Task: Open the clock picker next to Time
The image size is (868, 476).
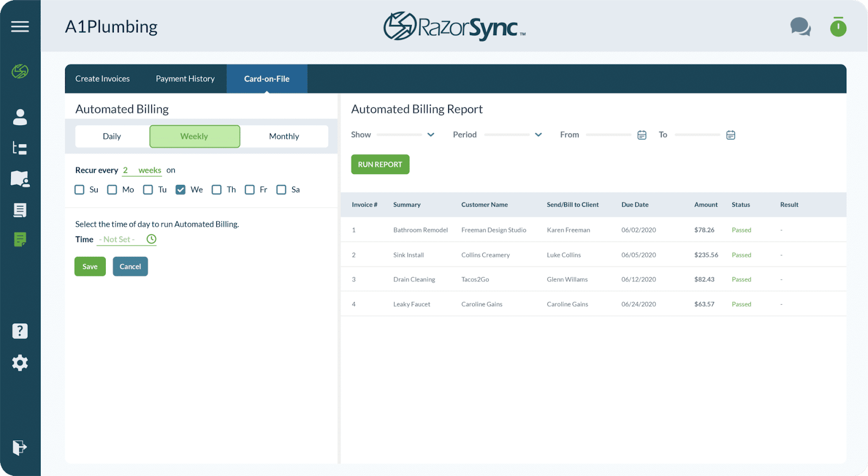Action: coord(151,239)
